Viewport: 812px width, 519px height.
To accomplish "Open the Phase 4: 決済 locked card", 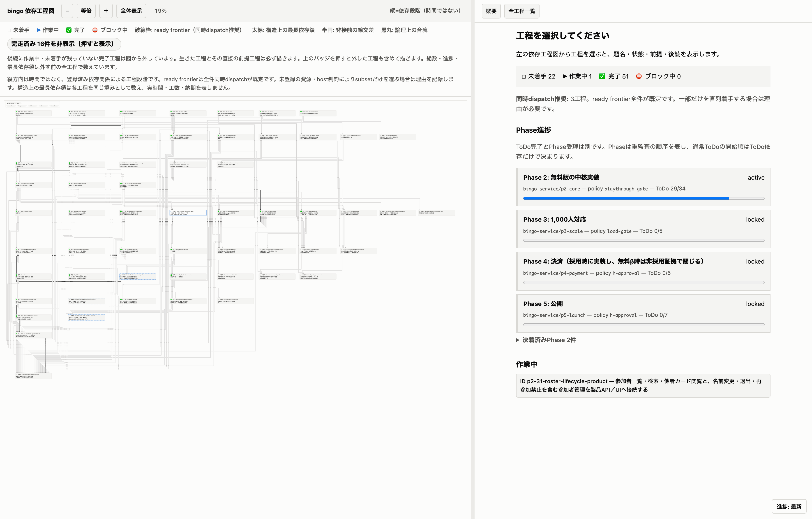I will pyautogui.click(x=643, y=271).
